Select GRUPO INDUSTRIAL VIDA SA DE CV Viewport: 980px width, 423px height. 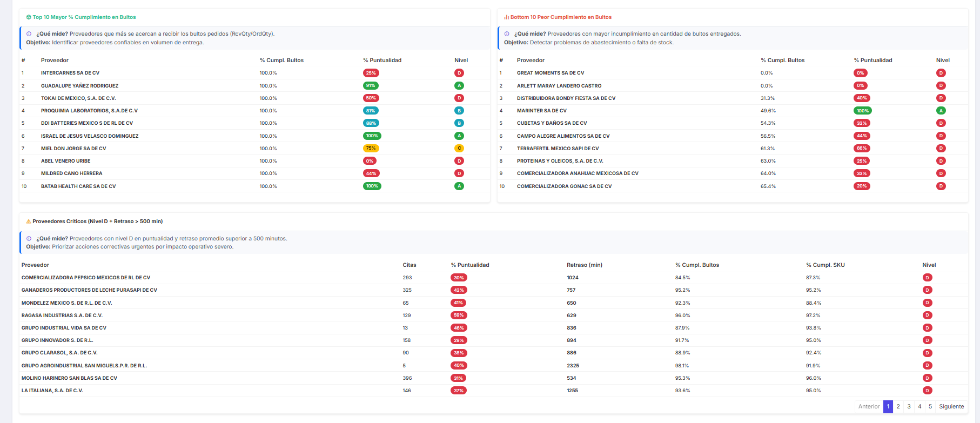[64, 328]
